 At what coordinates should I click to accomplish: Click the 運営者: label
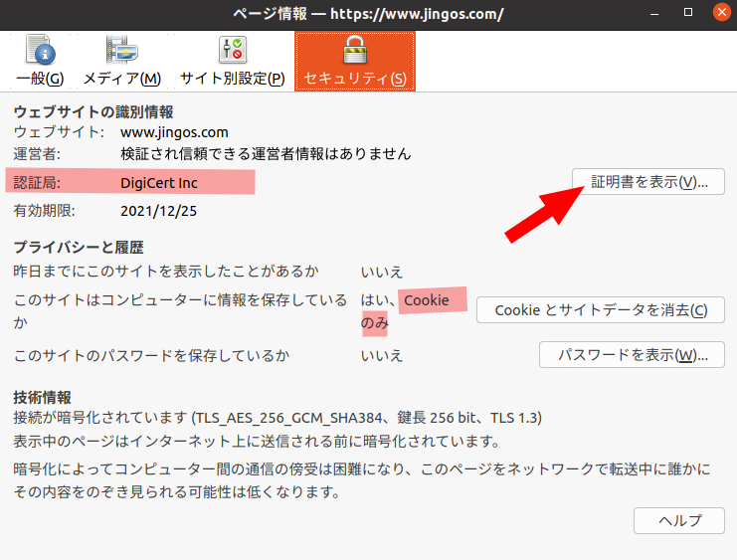37,154
